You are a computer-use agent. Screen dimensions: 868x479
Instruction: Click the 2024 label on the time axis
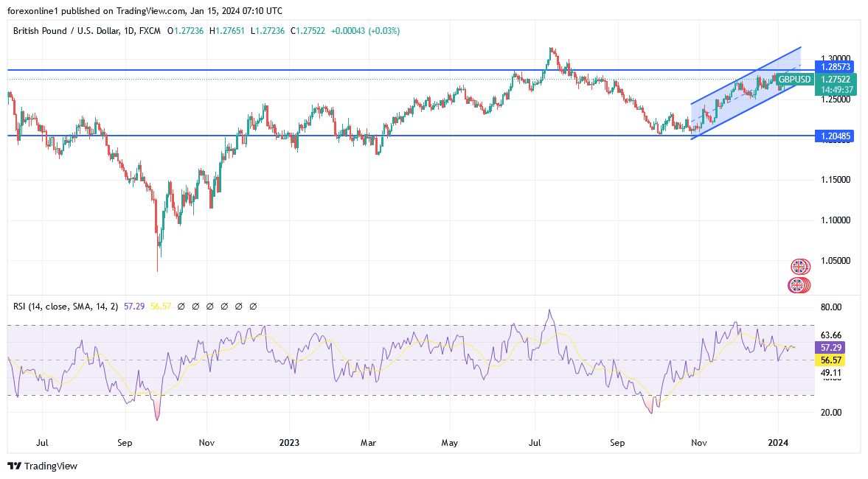click(780, 443)
